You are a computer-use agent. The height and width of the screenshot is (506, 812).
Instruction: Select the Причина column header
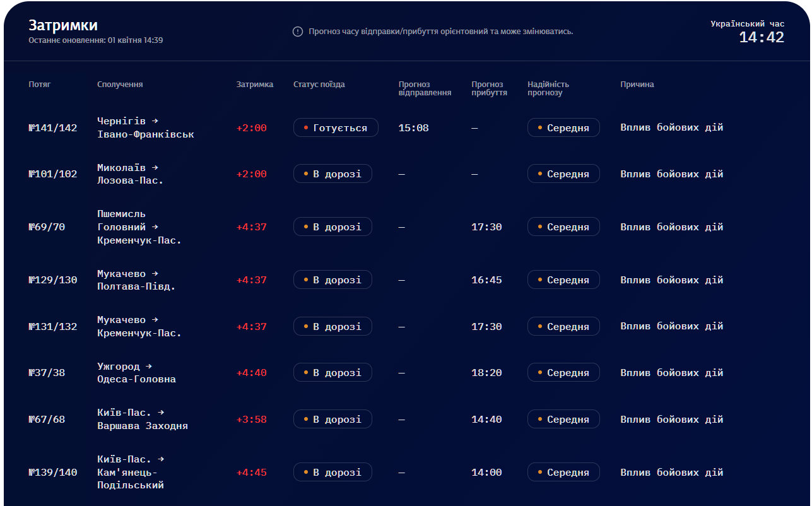[637, 85]
